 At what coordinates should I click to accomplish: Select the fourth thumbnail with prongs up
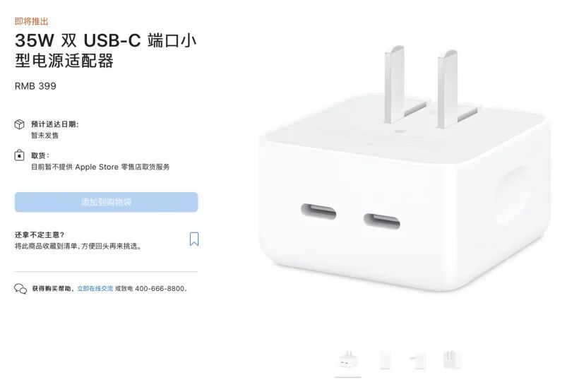[452, 360]
